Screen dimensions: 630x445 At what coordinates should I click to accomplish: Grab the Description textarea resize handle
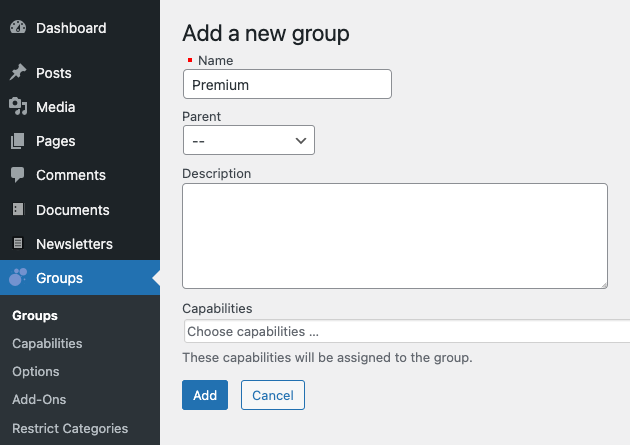point(604,285)
